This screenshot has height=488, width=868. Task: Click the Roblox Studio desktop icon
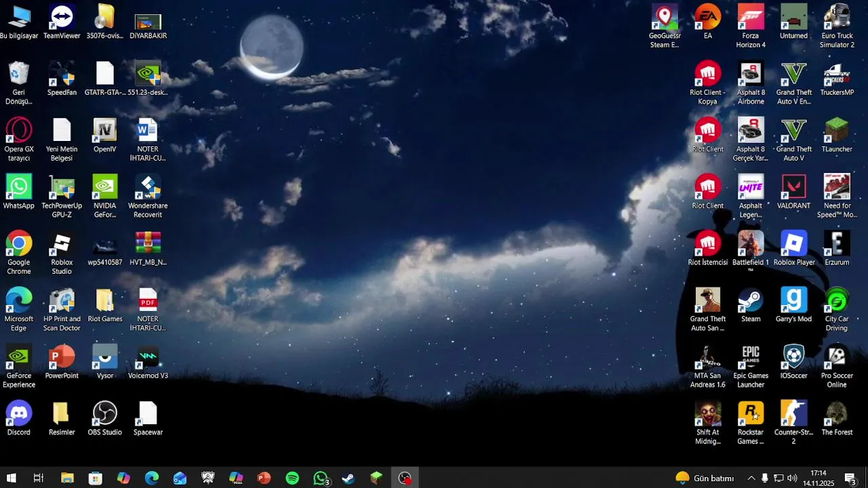point(62,253)
